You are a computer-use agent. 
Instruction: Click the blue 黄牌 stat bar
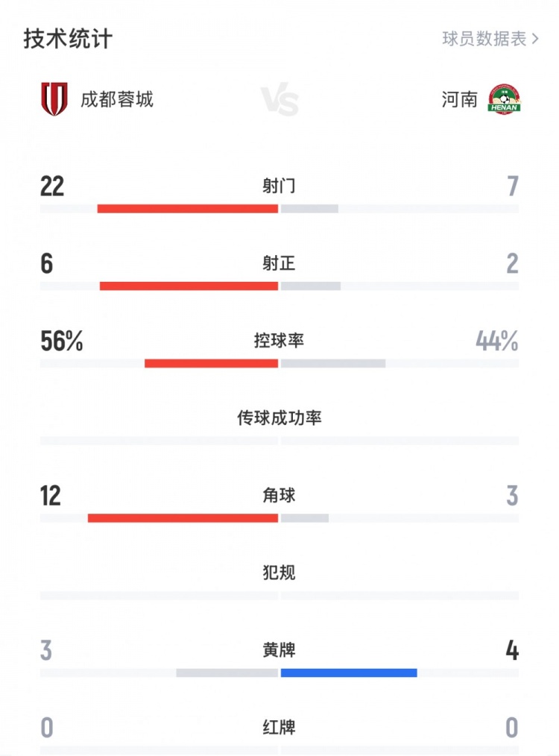pyautogui.click(x=348, y=672)
